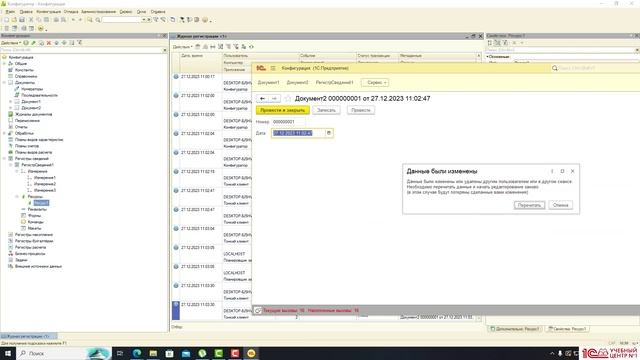Switch to the Свойства: Ресурс1 tab

tap(568, 329)
